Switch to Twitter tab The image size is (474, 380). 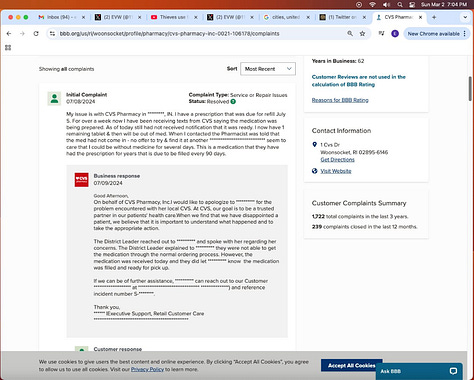[x=343, y=17]
